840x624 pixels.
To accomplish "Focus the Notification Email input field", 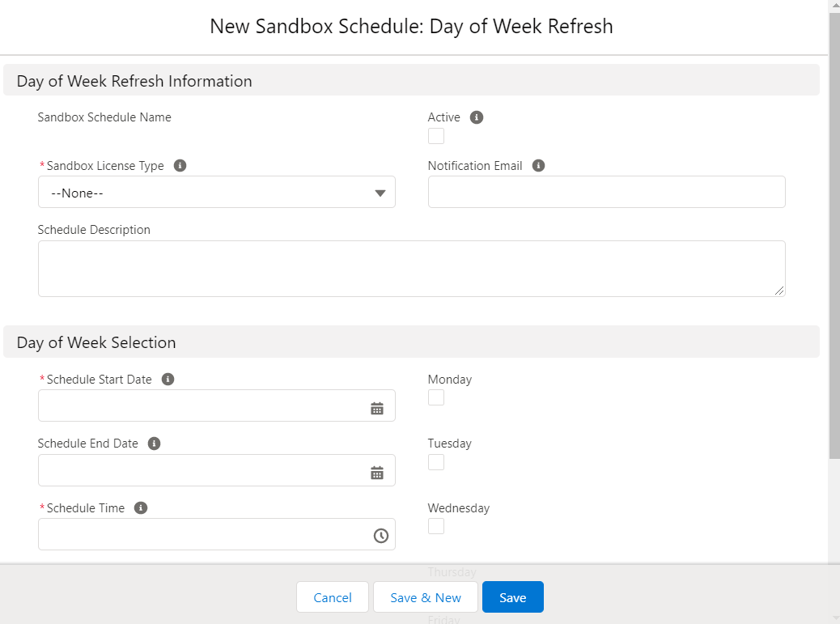I will click(606, 192).
